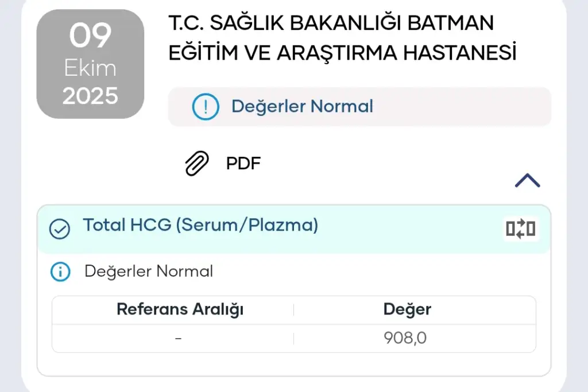
Task: Click the check circle beside Total HCG
Action: (x=60, y=229)
